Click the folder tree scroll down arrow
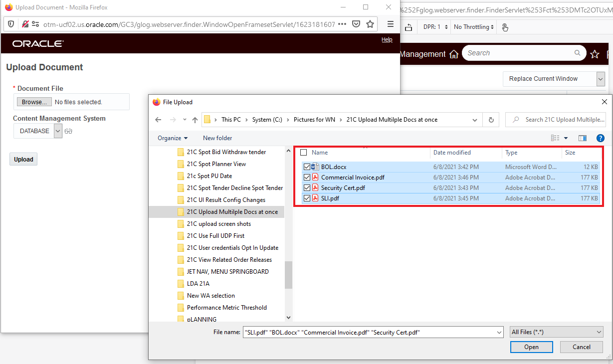Screen dimensions: 613x364 (288, 317)
